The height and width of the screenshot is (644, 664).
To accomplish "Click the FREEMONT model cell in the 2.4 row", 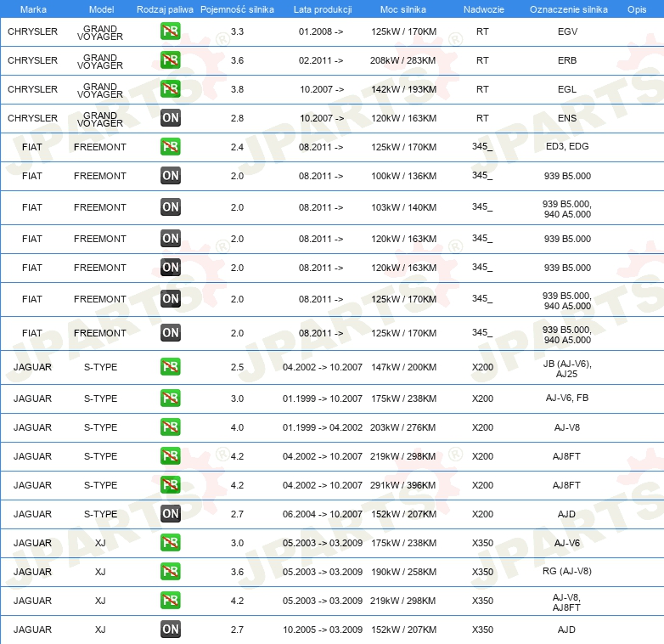I will (100, 147).
